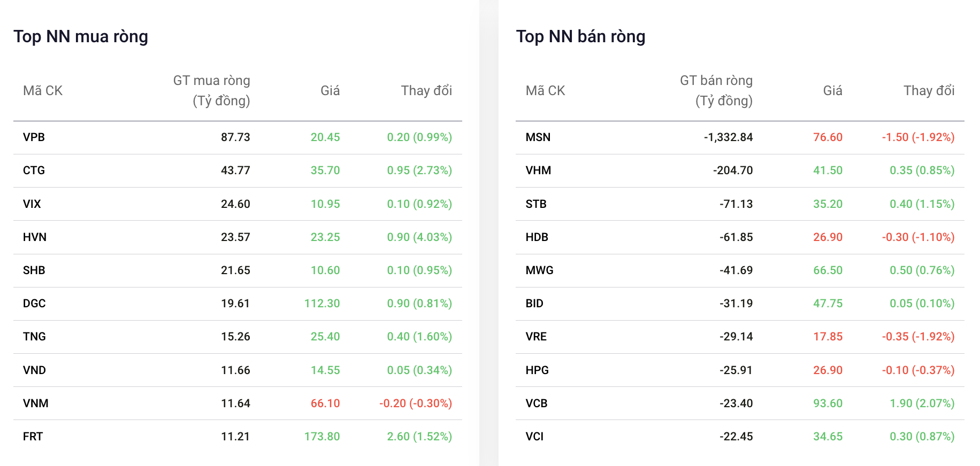Click the -1,332.84 net sell value
Image resolution: width=980 pixels, height=466 pixels.
729,137
